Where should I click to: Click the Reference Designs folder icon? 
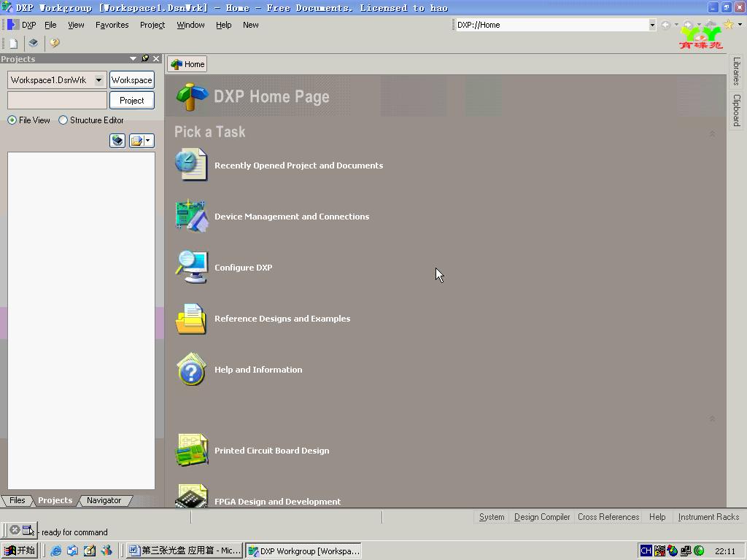tap(190, 319)
